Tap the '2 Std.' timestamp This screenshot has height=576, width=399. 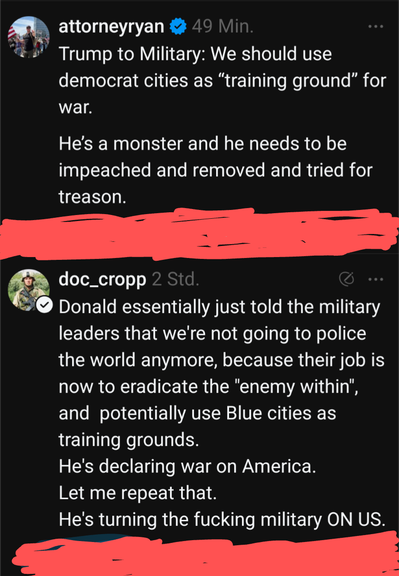(x=176, y=280)
